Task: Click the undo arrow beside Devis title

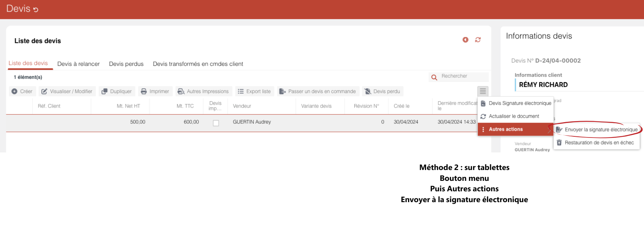Action: pyautogui.click(x=36, y=10)
